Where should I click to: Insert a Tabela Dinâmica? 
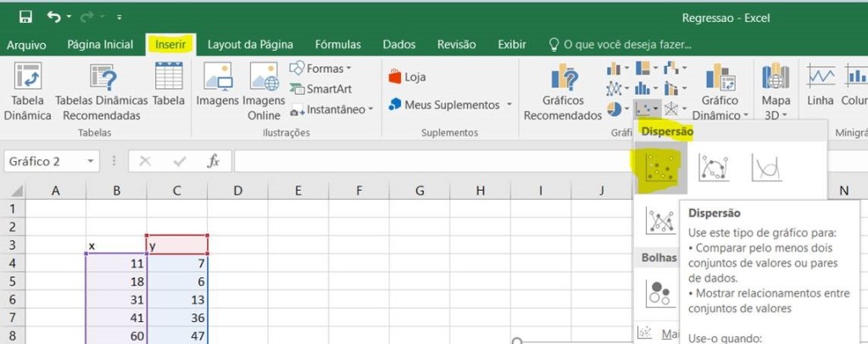click(x=27, y=92)
